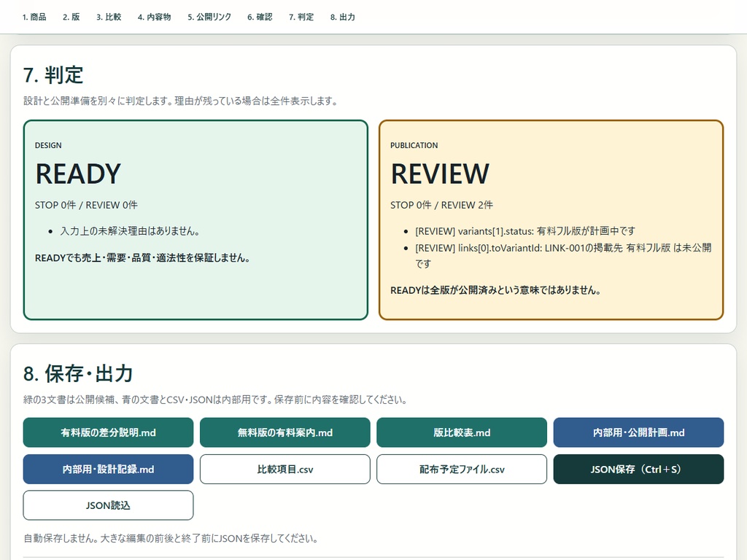The height and width of the screenshot is (560, 747).
Task: Select the DESIGN READY heading
Action: pos(78,174)
